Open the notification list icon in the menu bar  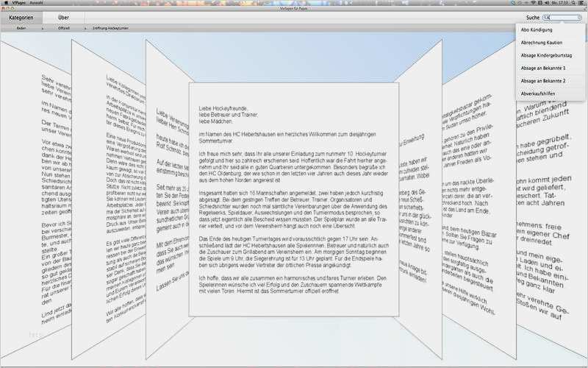[583, 3]
